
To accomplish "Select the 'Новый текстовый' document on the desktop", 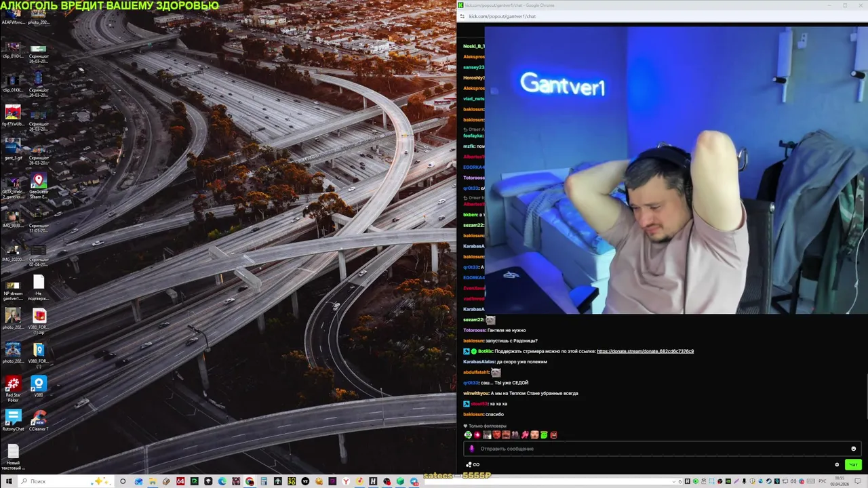I will tap(13, 455).
